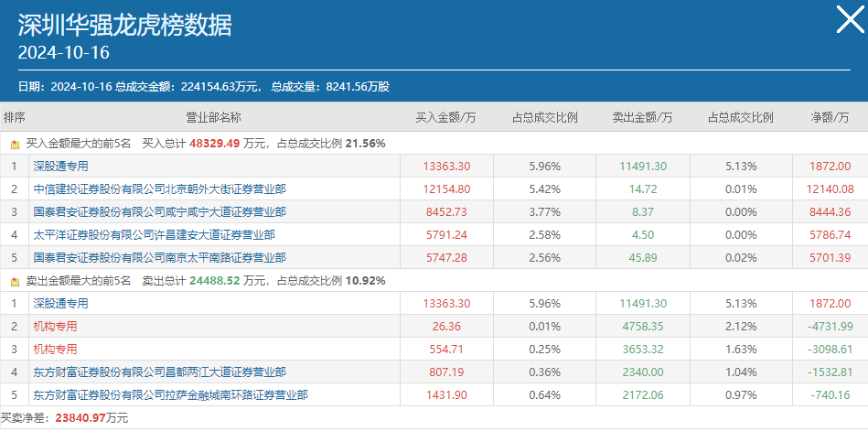868x431 pixels.
Task: Click 深股通专用 in the buy top-5 section
Action: pos(60,167)
